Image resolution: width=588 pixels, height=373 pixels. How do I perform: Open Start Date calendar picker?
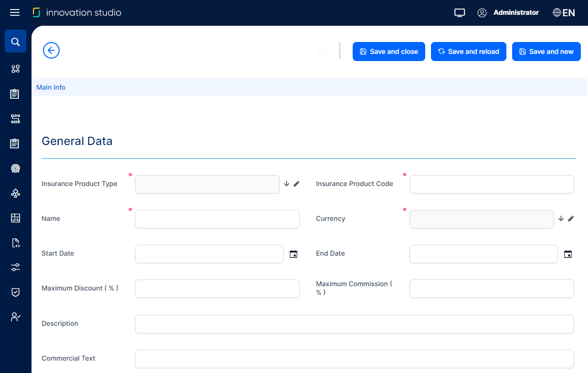(x=294, y=254)
